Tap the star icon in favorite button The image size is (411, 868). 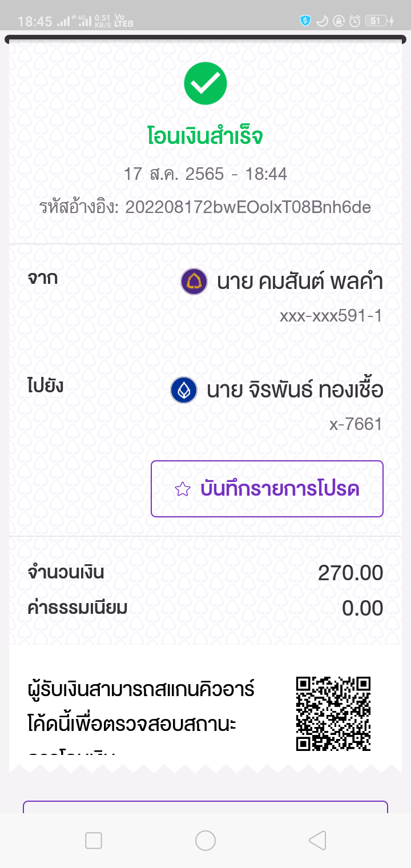(x=183, y=489)
